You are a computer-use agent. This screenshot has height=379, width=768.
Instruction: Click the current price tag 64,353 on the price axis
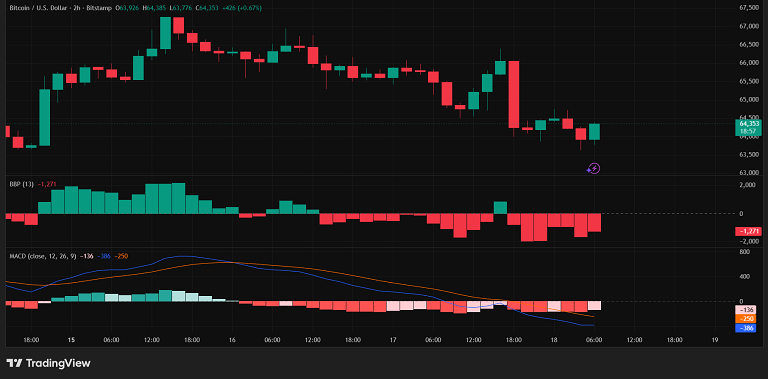[x=747, y=127]
